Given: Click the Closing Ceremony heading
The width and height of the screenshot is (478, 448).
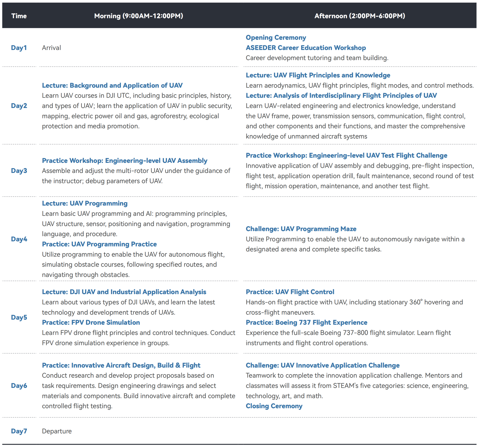Looking at the screenshot, I should (x=274, y=406).
